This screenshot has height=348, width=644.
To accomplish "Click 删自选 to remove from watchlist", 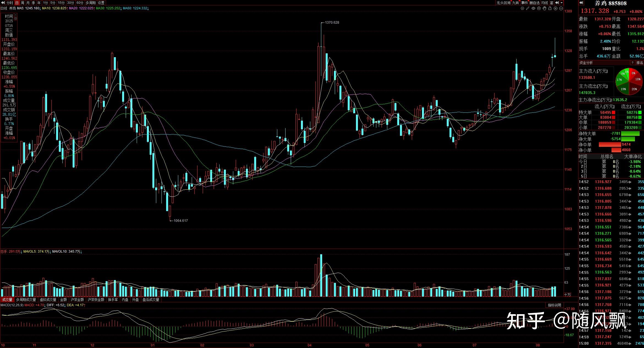I will [x=535, y=3].
